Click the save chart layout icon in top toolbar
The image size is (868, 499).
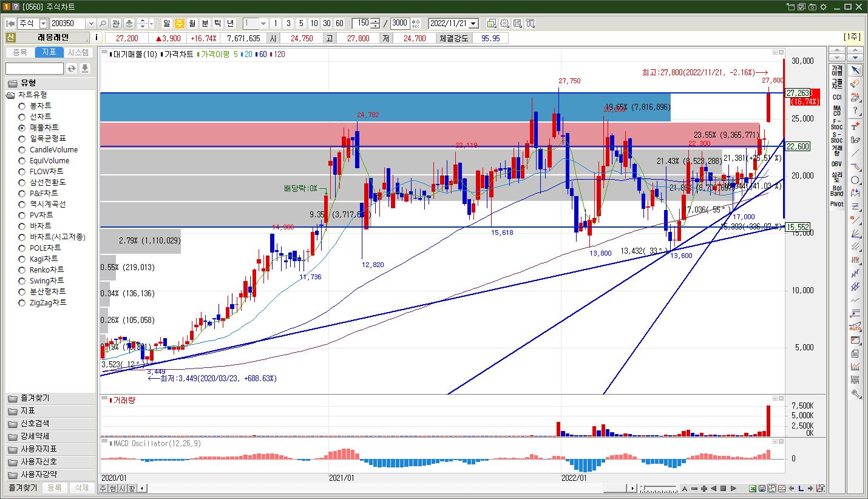517,23
